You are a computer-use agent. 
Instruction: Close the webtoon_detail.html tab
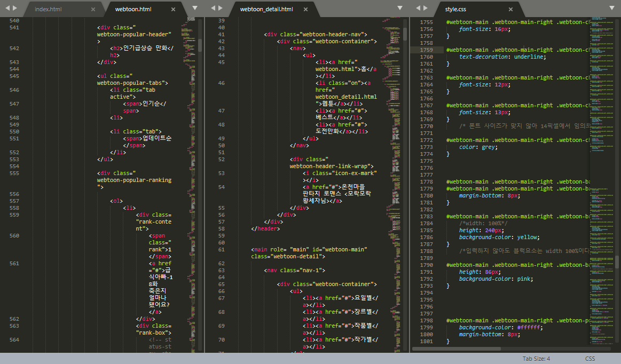click(304, 9)
